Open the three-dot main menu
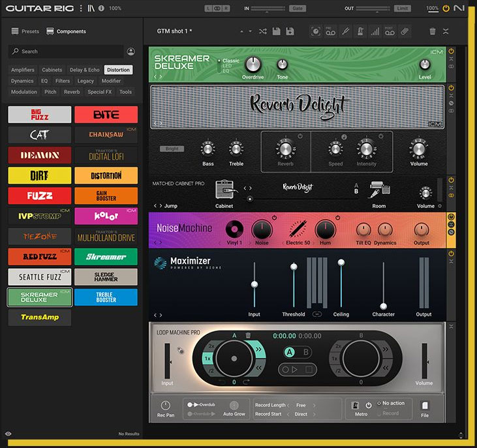 (x=81, y=8)
